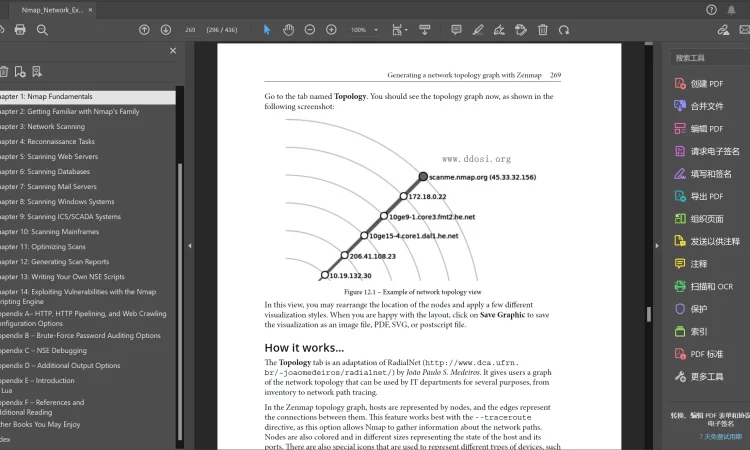
Task: Select the 编辑 PDF tool
Action: click(x=699, y=129)
